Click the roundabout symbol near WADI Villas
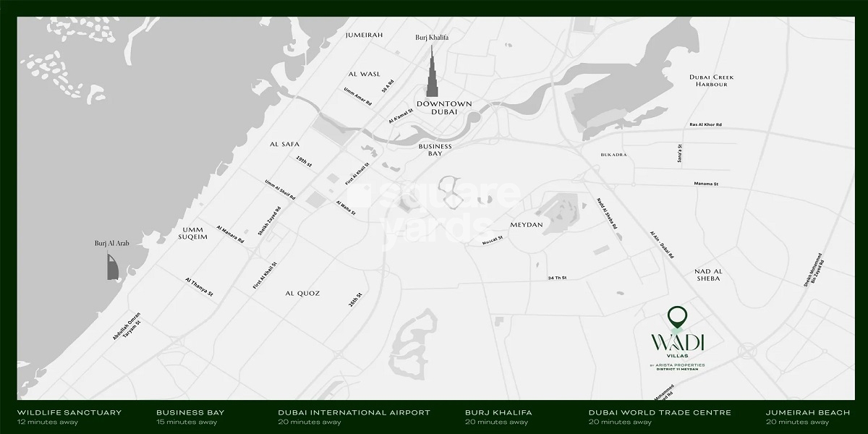The width and height of the screenshot is (868, 434). pos(746,350)
